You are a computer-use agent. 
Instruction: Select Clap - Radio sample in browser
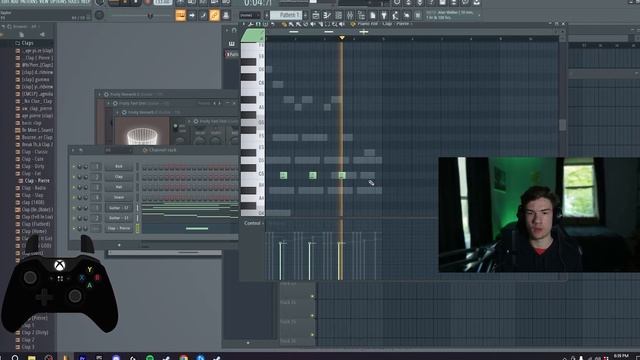(x=33, y=188)
